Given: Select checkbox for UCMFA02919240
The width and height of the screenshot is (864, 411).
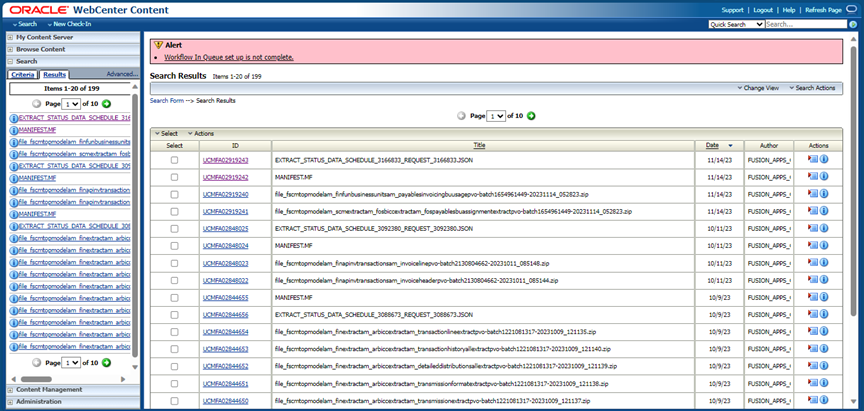Looking at the screenshot, I should click(174, 194).
